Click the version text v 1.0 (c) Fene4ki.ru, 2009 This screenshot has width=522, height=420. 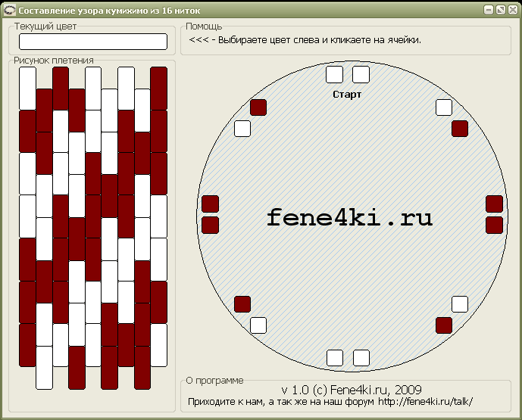352,390
